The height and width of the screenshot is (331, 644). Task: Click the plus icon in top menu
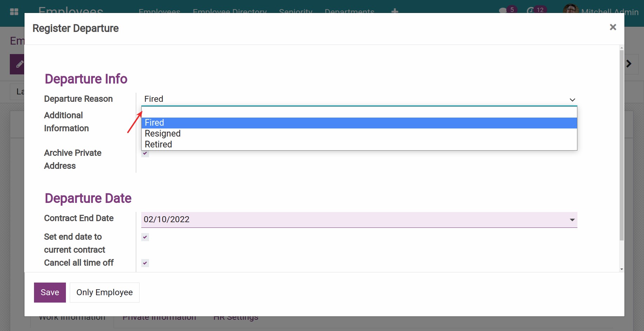pyautogui.click(x=395, y=11)
